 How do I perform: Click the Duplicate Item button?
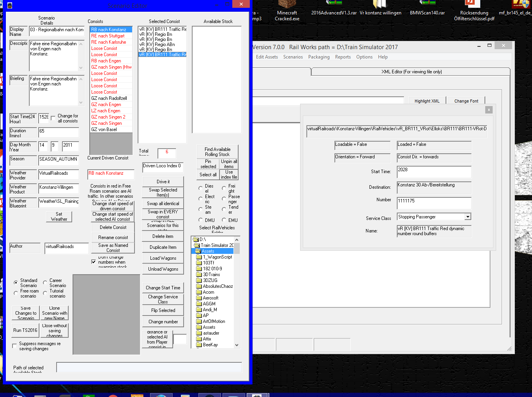point(163,247)
